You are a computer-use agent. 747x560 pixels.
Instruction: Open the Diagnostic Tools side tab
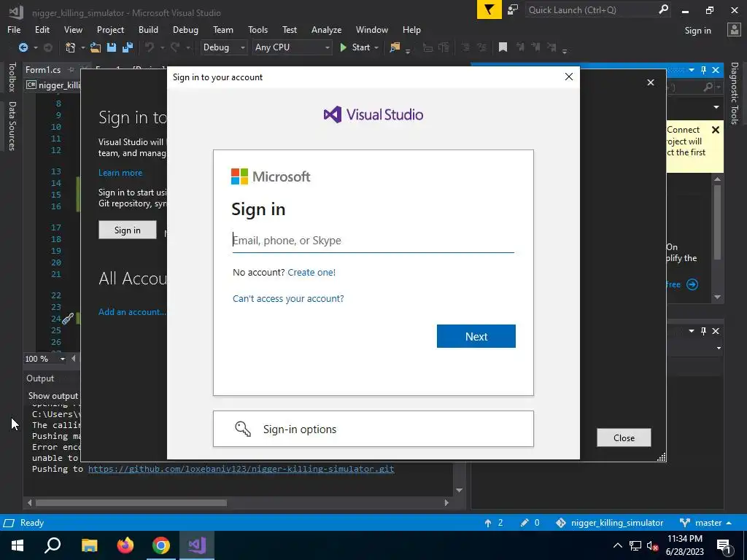point(734,93)
